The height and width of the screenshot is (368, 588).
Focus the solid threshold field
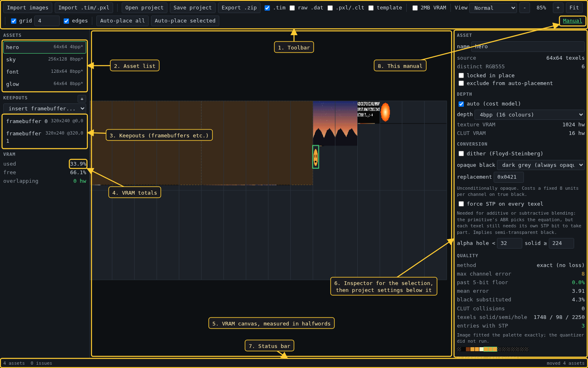pos(561,243)
